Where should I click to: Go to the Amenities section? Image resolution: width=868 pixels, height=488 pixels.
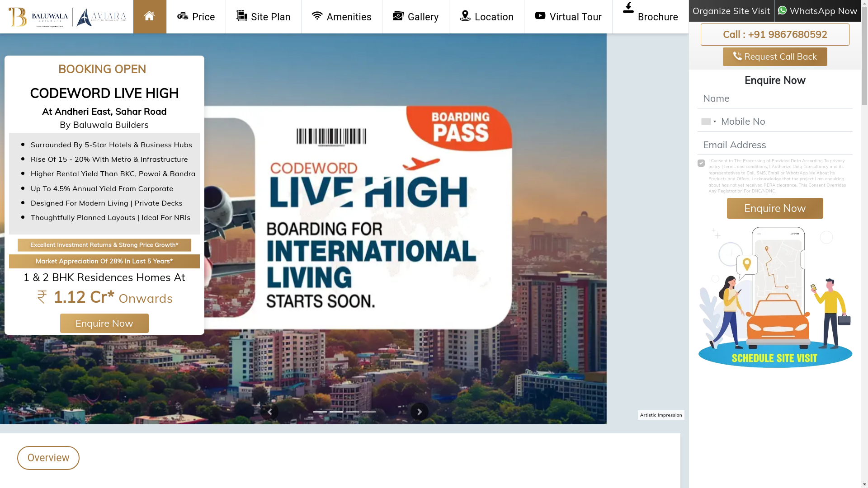[342, 17]
